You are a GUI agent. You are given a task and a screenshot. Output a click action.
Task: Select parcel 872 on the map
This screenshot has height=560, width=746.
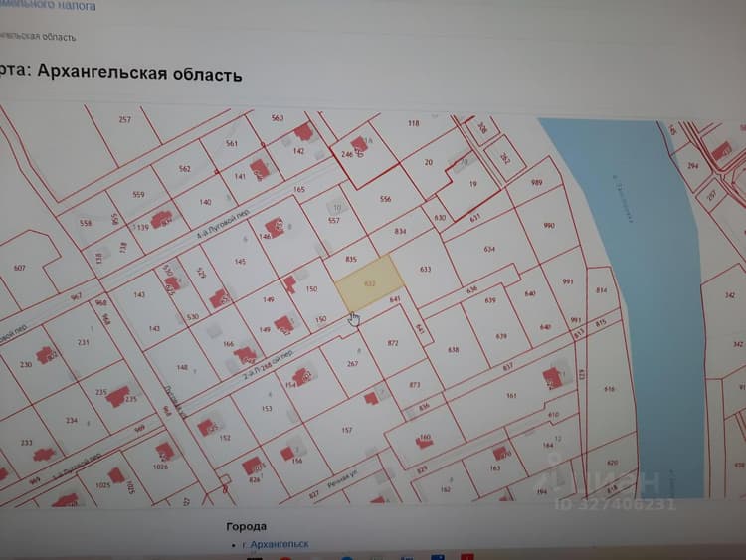[x=393, y=343]
